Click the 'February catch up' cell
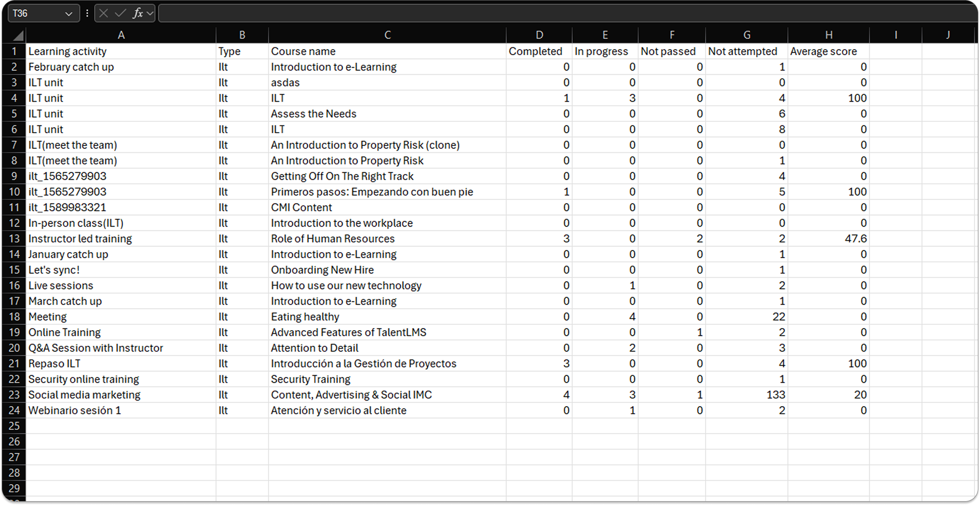Viewport: 980px width, 505px height. coord(121,67)
